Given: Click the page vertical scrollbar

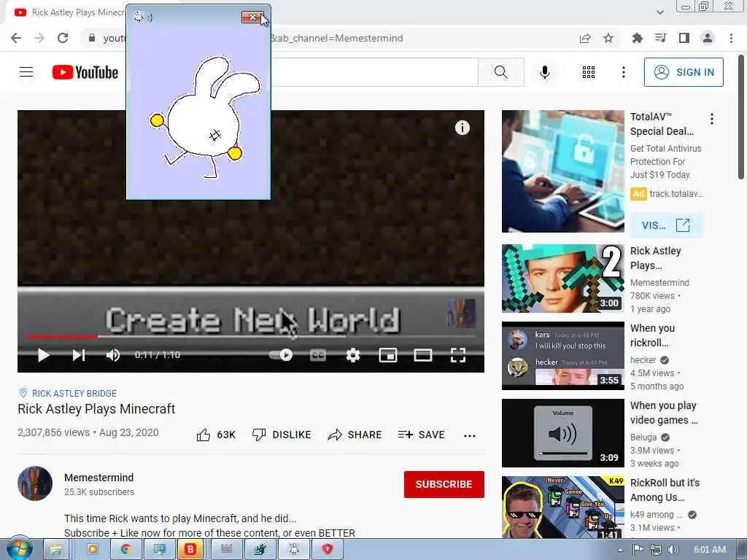Looking at the screenshot, I should pyautogui.click(x=741, y=117).
